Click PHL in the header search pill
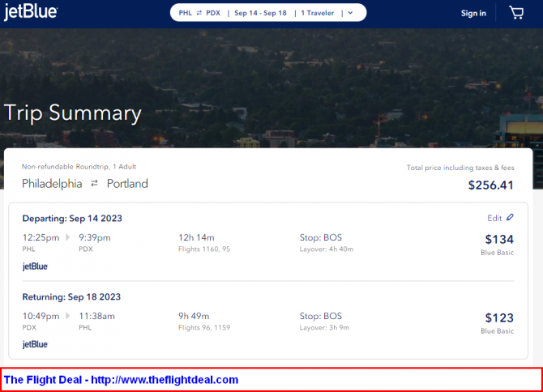 tap(186, 13)
